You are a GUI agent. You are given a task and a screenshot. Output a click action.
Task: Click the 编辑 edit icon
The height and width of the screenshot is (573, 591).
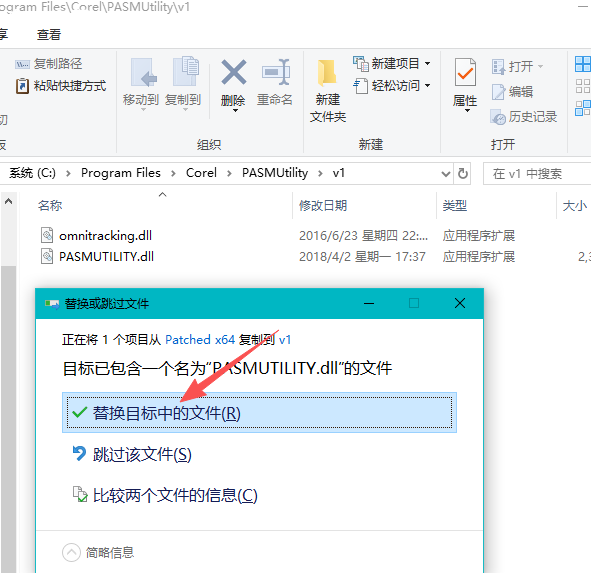[x=498, y=92]
